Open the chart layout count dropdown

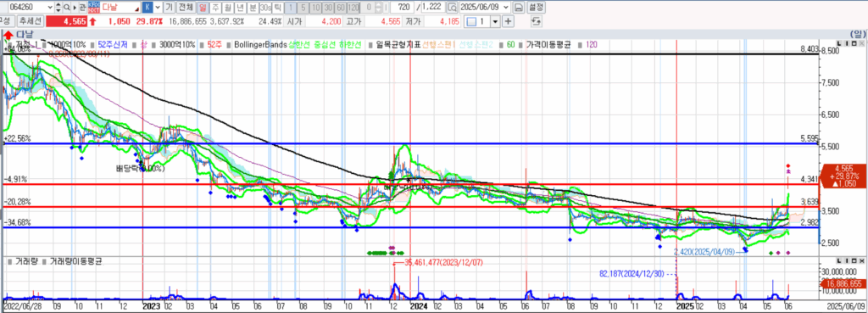tap(495, 21)
